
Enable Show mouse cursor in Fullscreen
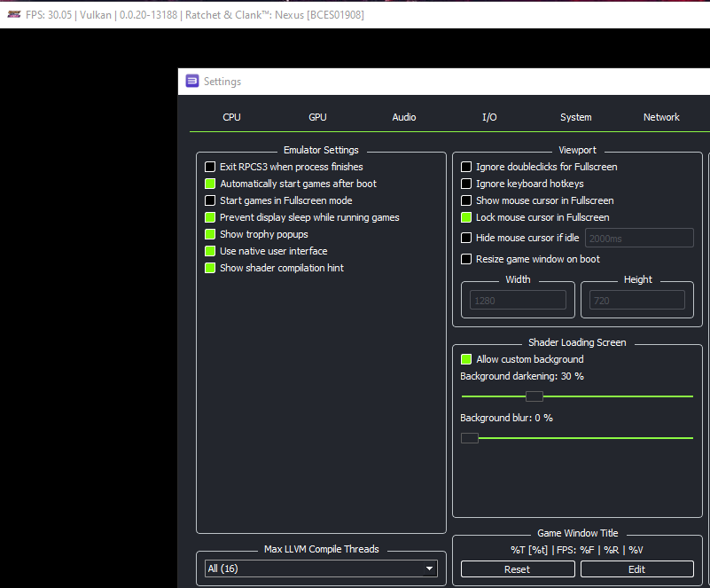tap(466, 200)
